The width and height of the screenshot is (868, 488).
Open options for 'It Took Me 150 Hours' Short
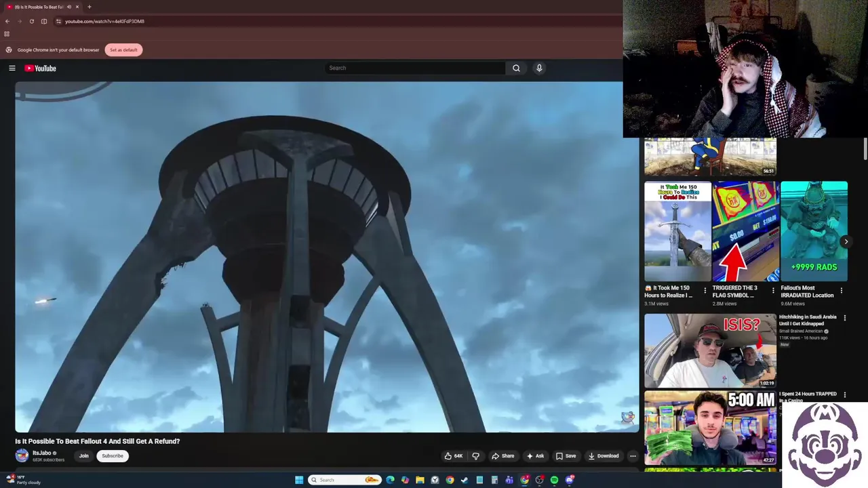pos(705,290)
